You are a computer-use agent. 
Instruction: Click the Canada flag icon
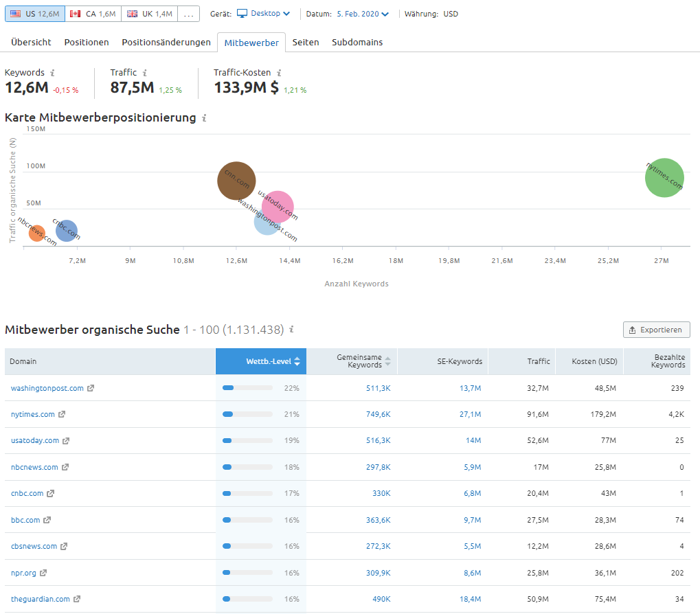tap(76, 14)
